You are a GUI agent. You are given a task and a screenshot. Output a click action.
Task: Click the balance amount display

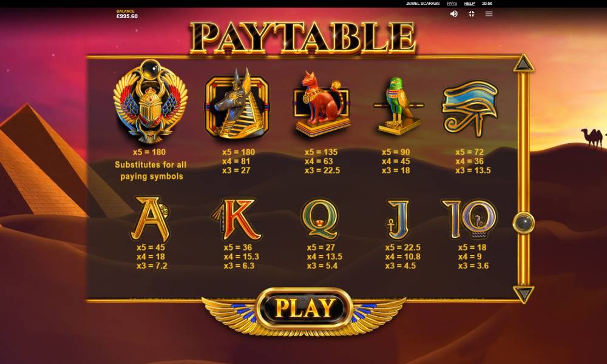click(127, 15)
